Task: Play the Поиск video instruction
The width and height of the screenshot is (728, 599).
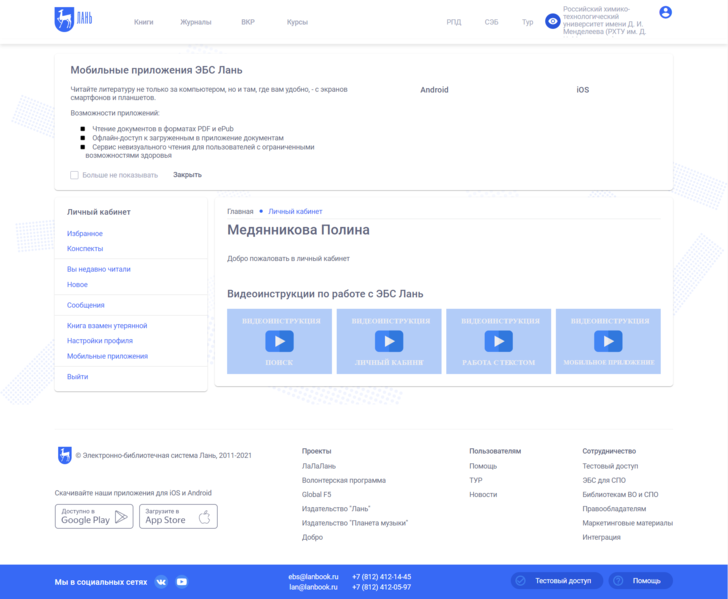Action: click(280, 341)
